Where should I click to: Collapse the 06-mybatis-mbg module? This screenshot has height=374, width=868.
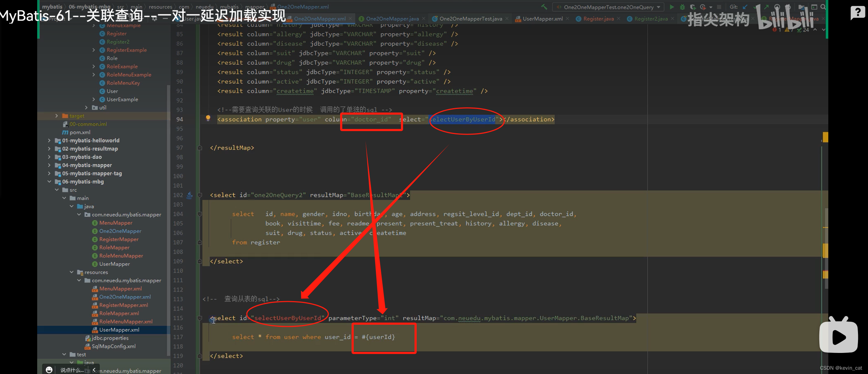49,181
